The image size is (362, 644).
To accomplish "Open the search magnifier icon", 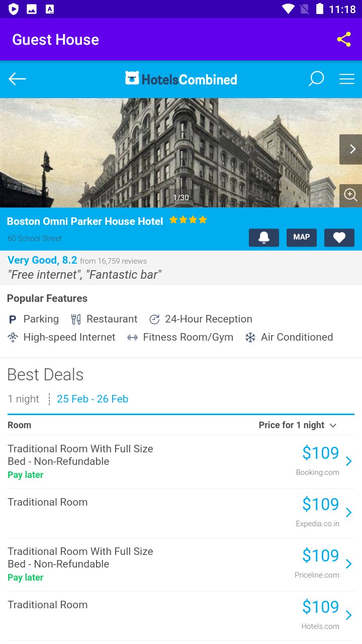I will pyautogui.click(x=316, y=79).
